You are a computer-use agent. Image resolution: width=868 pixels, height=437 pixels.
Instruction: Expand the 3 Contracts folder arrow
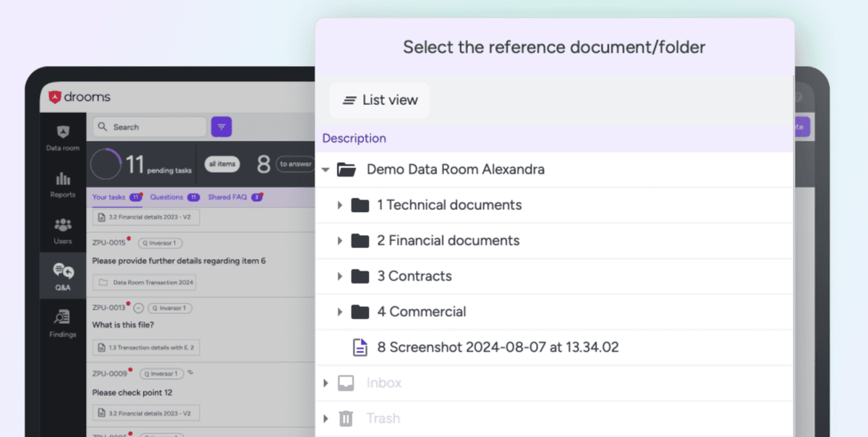[340, 276]
